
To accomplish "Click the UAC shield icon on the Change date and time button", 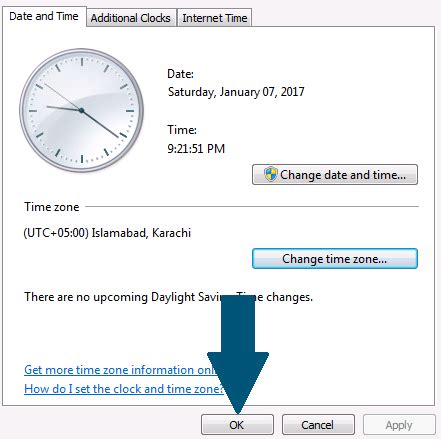I will [271, 174].
